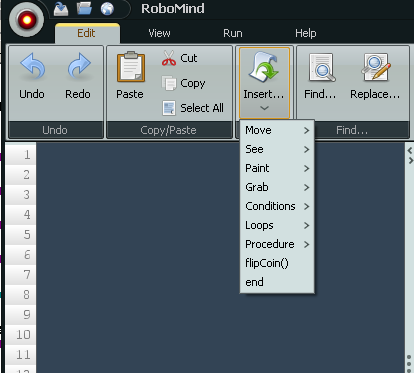The image size is (414, 373).
Task: Copy the selected text
Action: pos(184,83)
